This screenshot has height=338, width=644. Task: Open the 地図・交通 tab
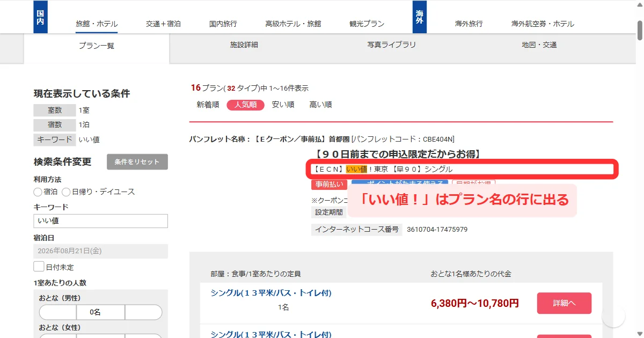click(539, 45)
